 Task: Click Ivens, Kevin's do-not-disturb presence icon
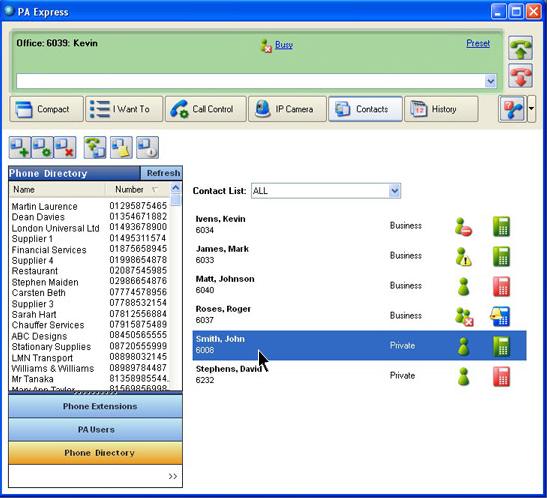(463, 227)
